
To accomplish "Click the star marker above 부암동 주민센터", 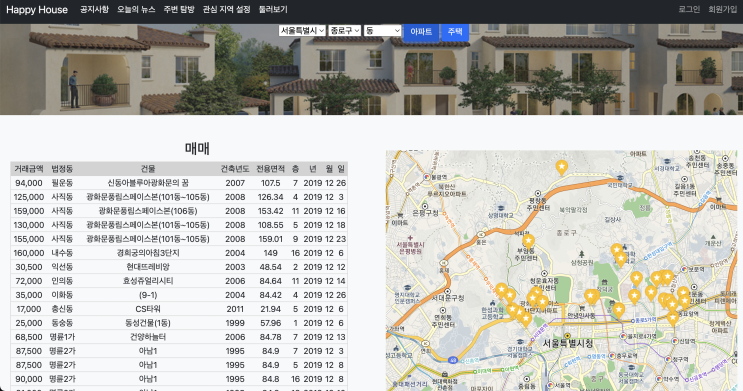I will tap(528, 241).
